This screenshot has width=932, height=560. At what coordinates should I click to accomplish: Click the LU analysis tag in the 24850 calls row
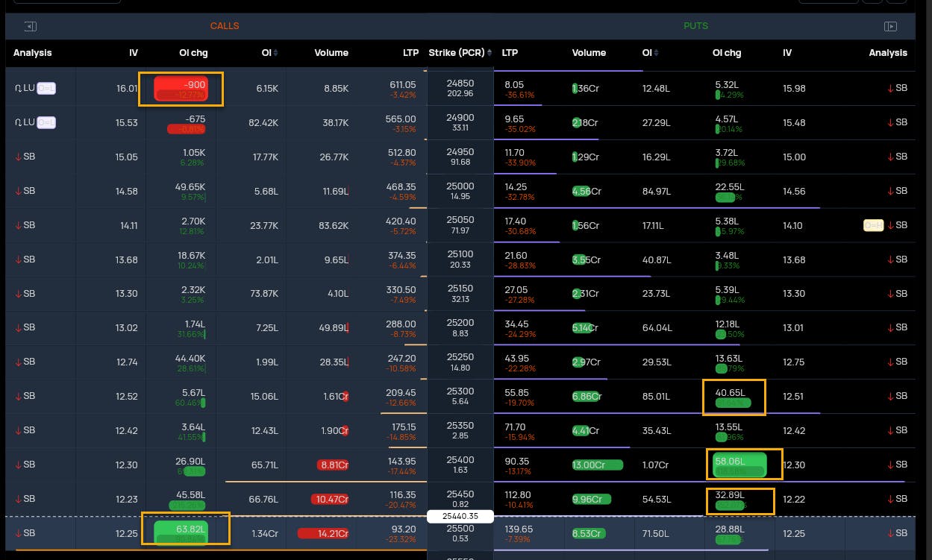click(24, 88)
